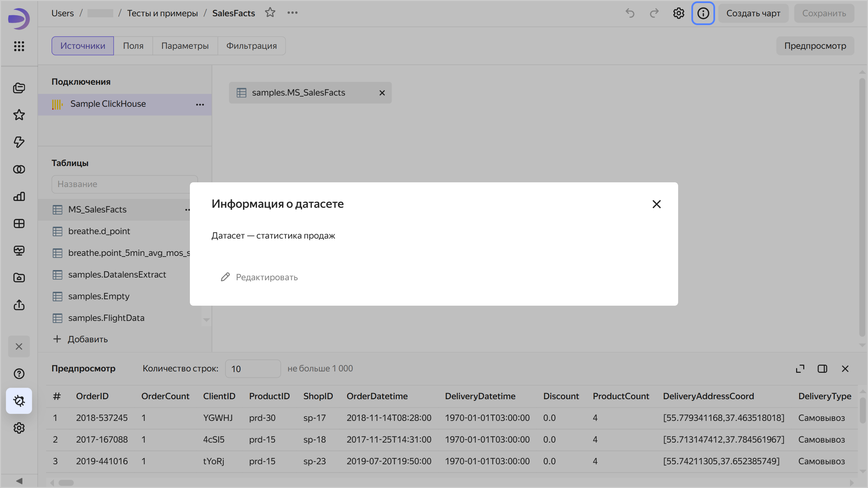
Task: Close the dataset information dialog
Action: [x=656, y=204]
